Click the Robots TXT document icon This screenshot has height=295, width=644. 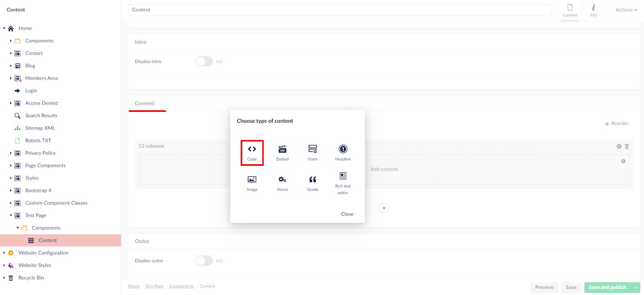(x=17, y=140)
